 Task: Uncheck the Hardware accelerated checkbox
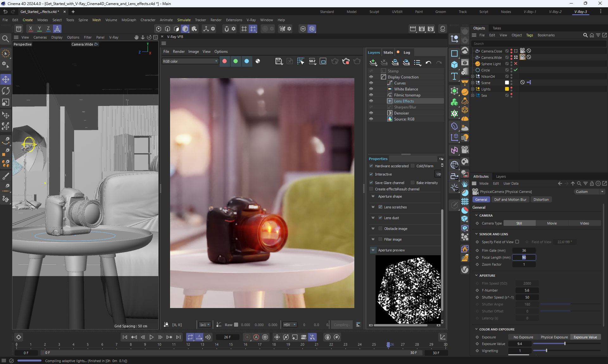371,166
